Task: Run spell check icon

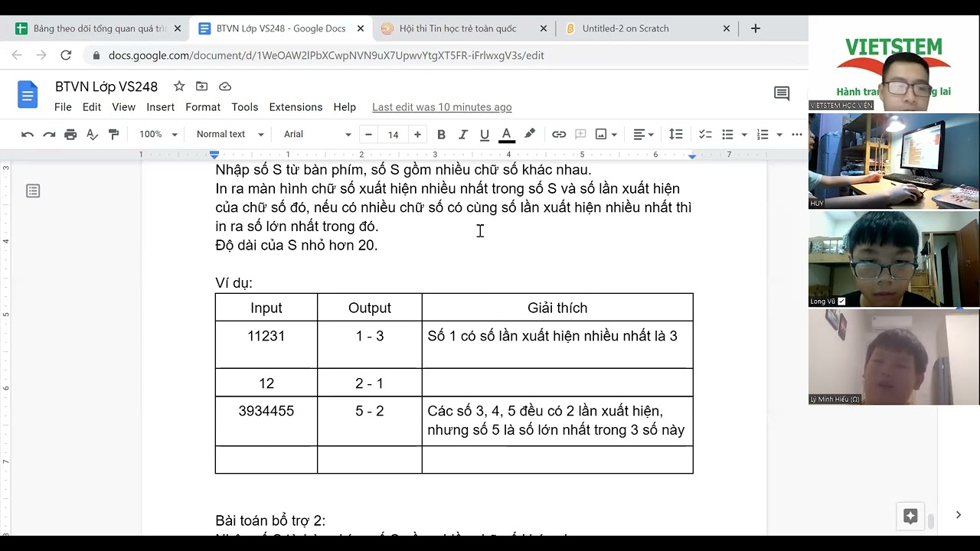Action: 92,135
